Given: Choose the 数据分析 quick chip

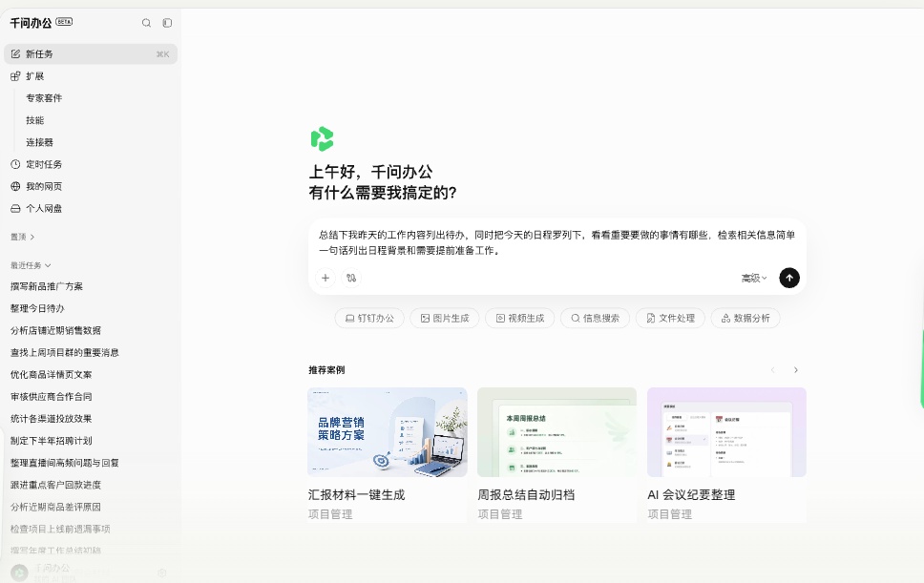Looking at the screenshot, I should click(745, 318).
